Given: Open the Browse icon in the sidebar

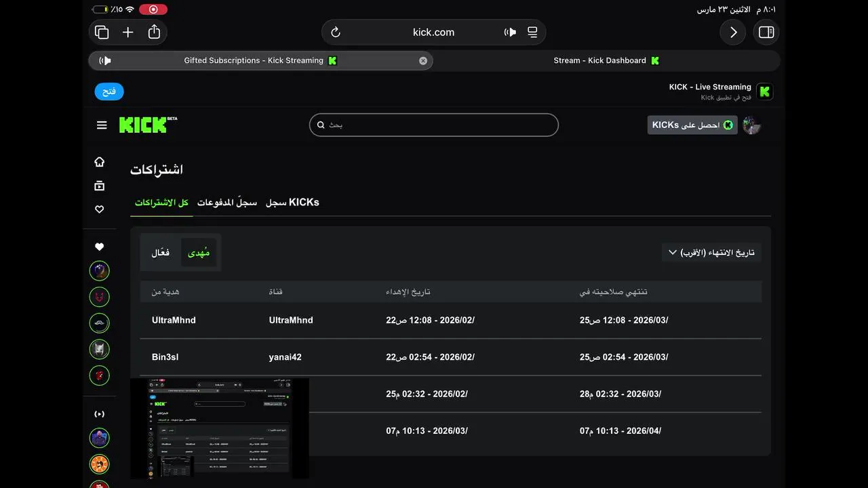Looking at the screenshot, I should [x=100, y=186].
